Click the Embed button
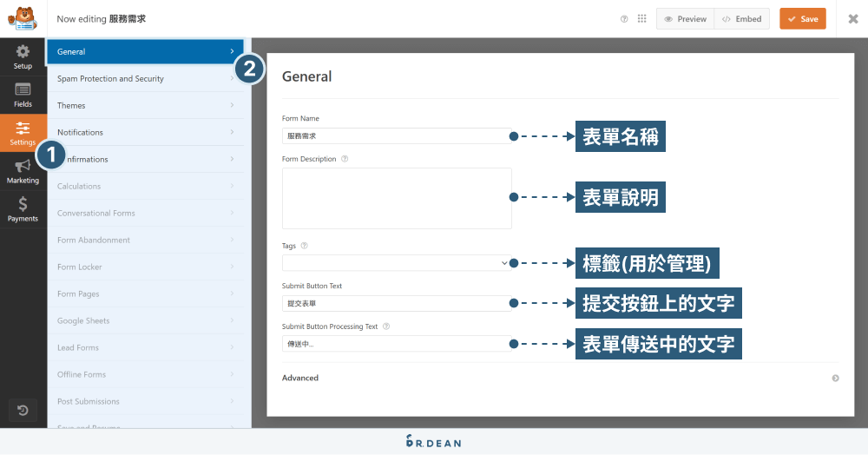Screen dimensions: 868x455 tap(742, 19)
